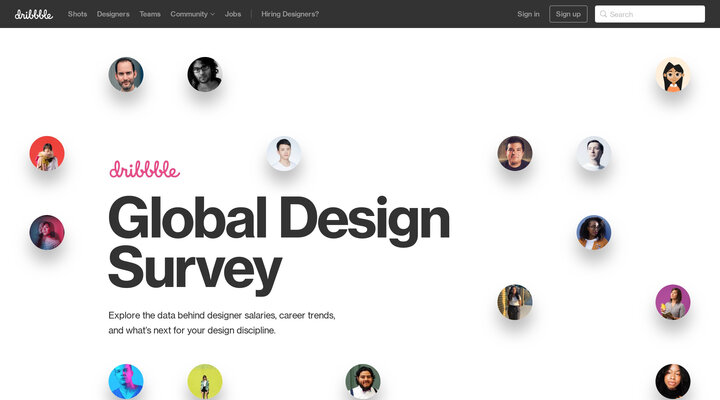This screenshot has width=720, height=400.
Task: Select the blue and pink neon-tinted face avatar
Action: (126, 382)
